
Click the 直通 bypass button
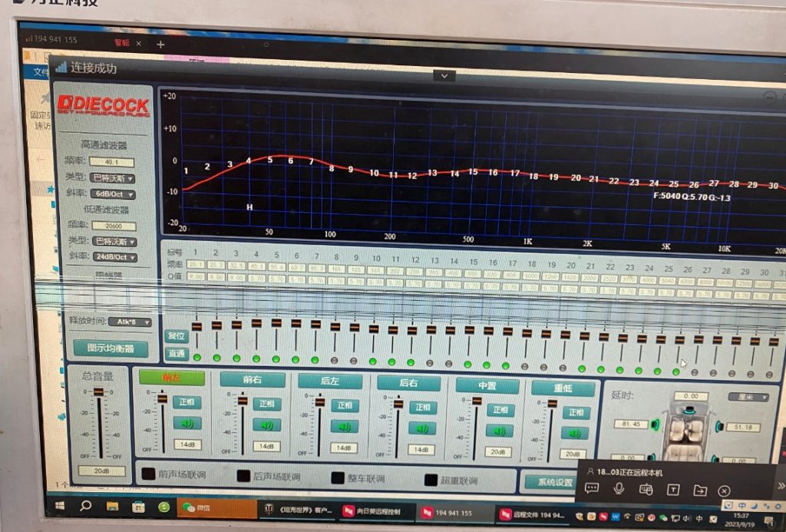(177, 353)
